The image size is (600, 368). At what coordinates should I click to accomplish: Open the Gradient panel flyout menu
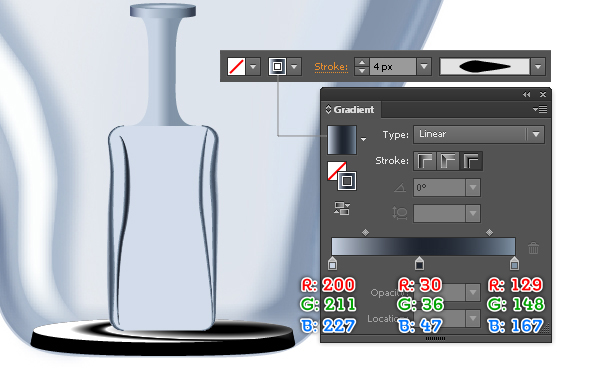click(540, 110)
